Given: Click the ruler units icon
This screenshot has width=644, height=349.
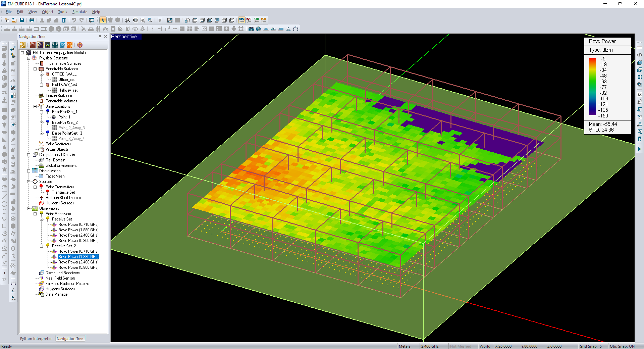Looking at the screenshot, I should [x=640, y=48].
